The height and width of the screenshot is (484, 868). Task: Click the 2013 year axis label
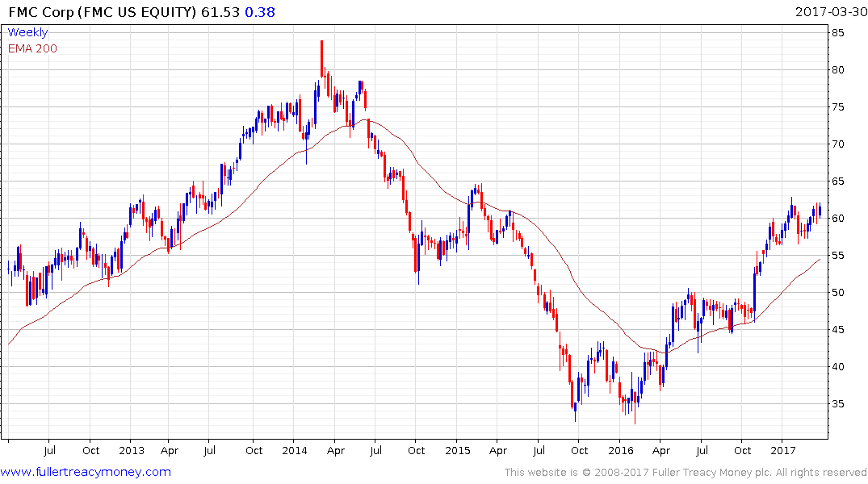(131, 450)
